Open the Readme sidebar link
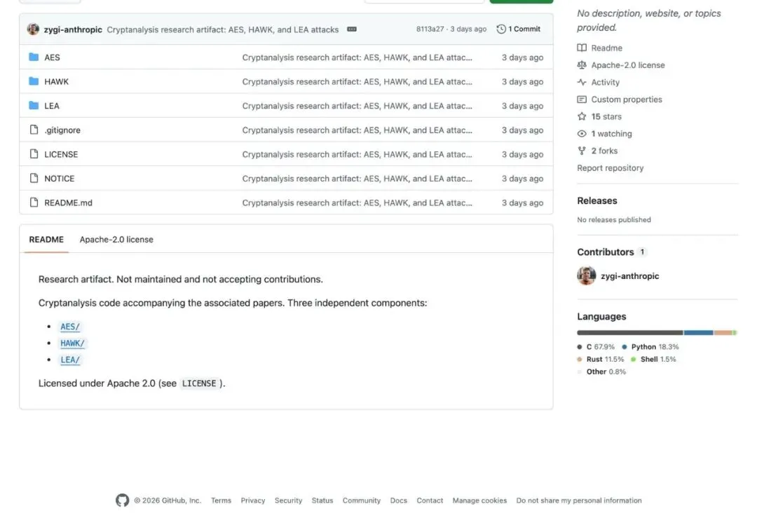 pos(607,48)
